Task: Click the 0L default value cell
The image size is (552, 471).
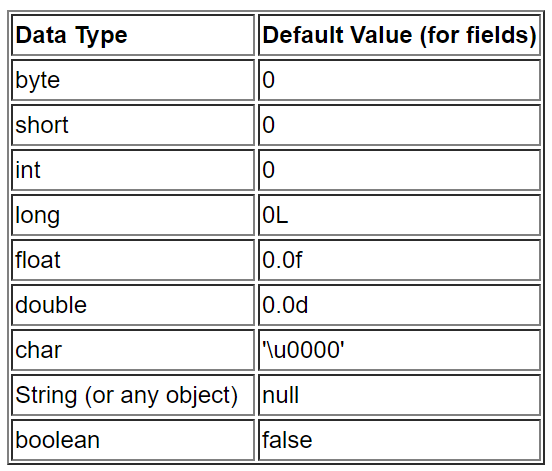Action: click(400, 215)
